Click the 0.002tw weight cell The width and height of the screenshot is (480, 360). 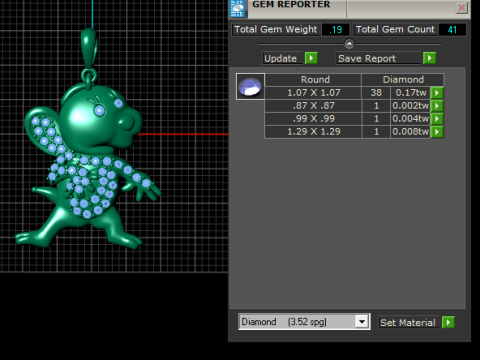410,106
